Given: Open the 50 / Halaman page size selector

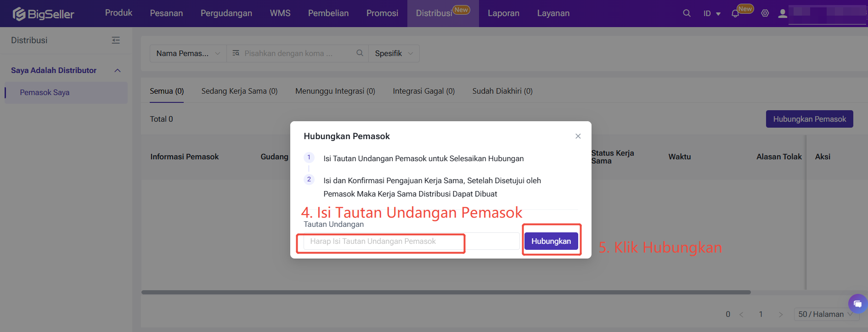Looking at the screenshot, I should (x=825, y=314).
